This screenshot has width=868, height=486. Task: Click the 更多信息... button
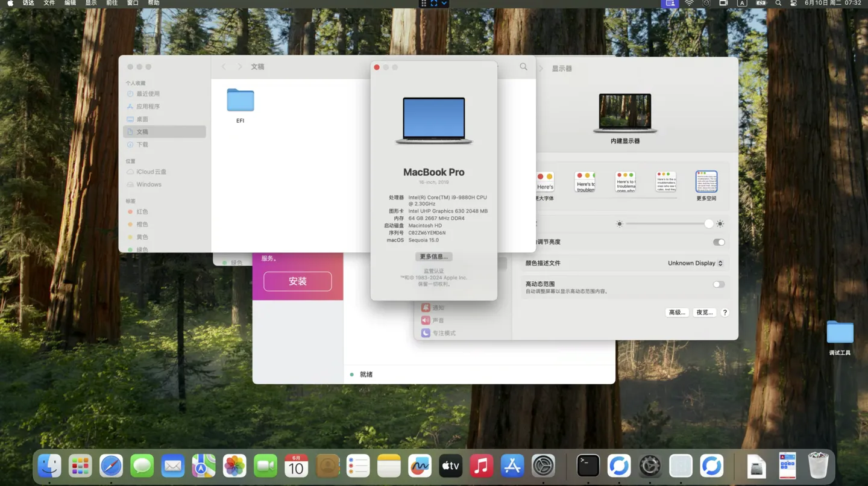[x=433, y=257]
